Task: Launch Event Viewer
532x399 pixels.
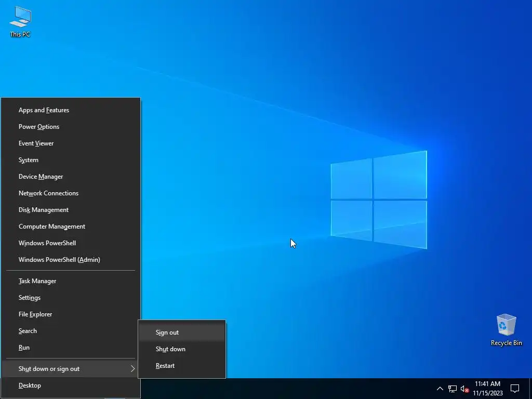Action: (71, 143)
